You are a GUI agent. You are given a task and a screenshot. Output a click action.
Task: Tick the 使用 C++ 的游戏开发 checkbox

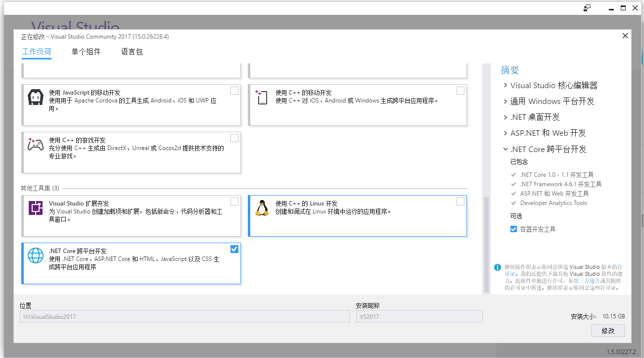pos(234,138)
